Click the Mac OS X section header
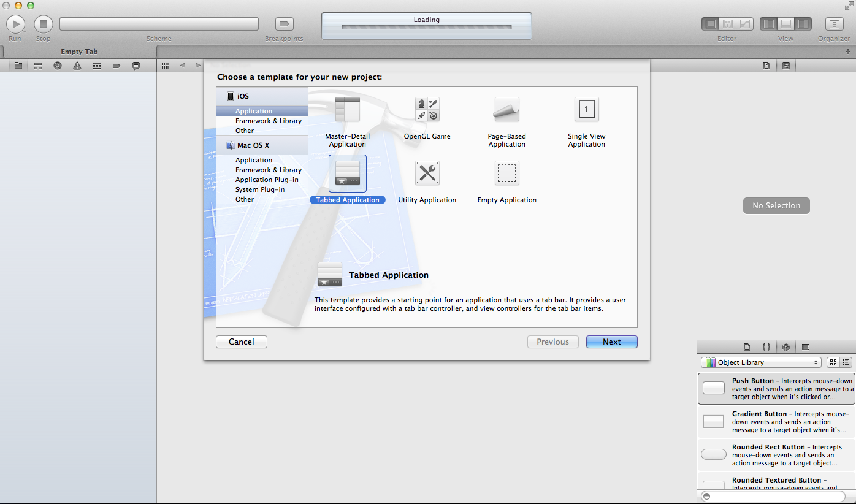Screen dimensions: 856x504 pyautogui.click(x=262, y=145)
